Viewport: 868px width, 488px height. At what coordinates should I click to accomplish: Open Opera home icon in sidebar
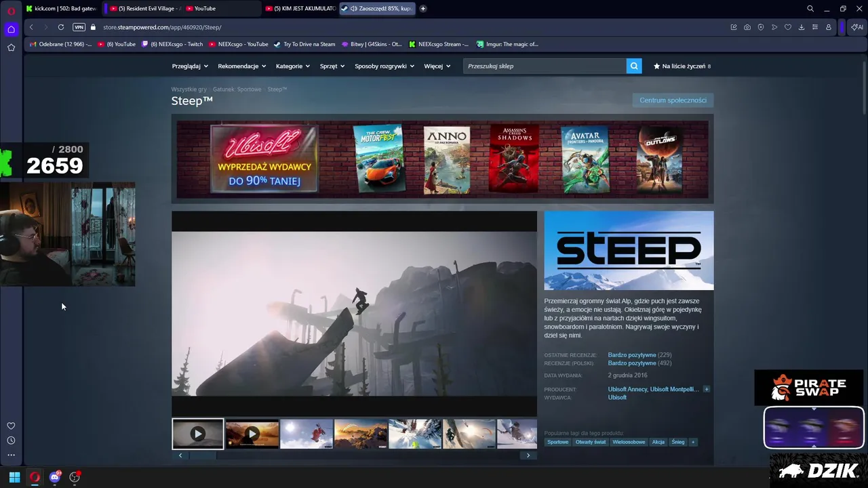[x=11, y=29]
